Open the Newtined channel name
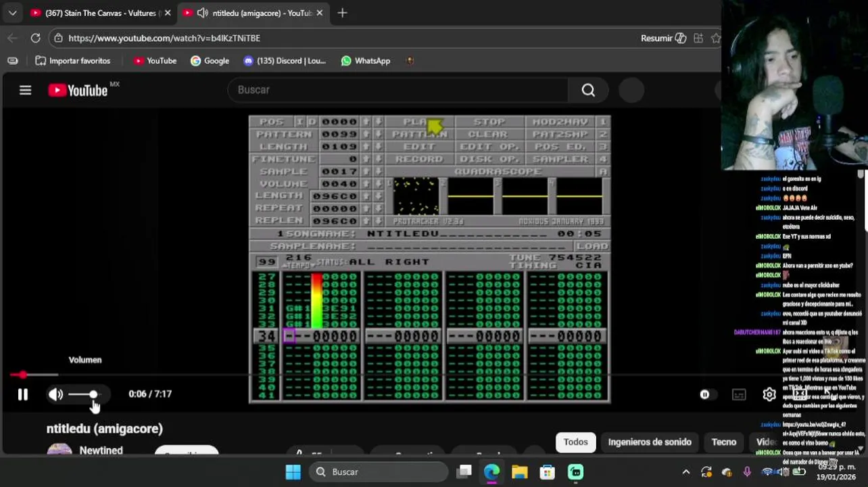This screenshot has width=868, height=487. pos(101,450)
